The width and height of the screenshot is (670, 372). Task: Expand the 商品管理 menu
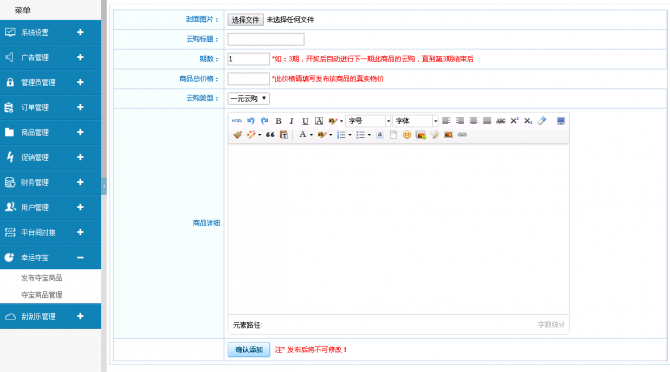pyautogui.click(x=50, y=132)
